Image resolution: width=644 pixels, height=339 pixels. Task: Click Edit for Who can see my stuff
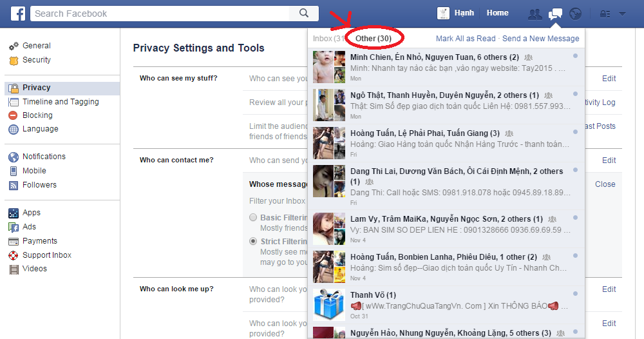(x=609, y=79)
